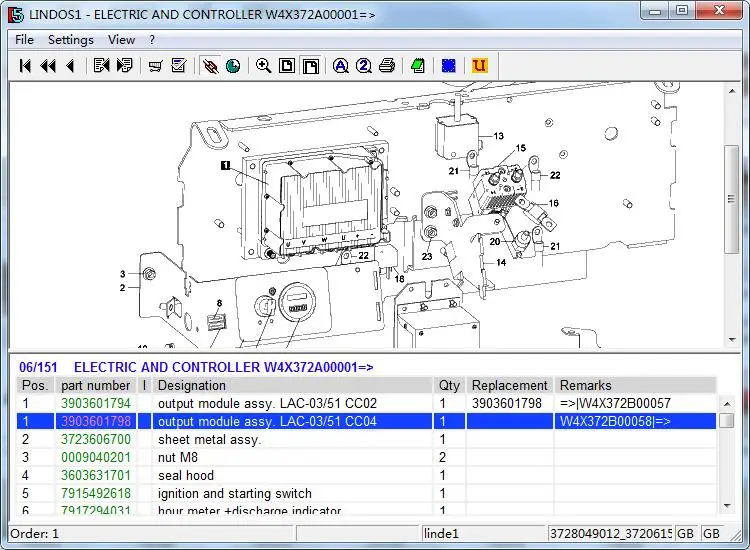This screenshot has width=750, height=550.
Task: Click callout number 13 in diagram
Action: [x=498, y=136]
